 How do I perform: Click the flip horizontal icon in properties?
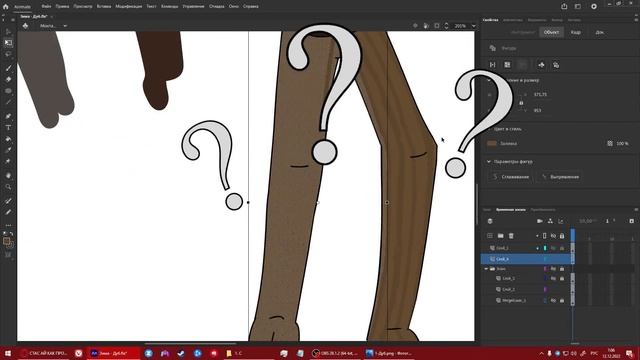(493, 65)
